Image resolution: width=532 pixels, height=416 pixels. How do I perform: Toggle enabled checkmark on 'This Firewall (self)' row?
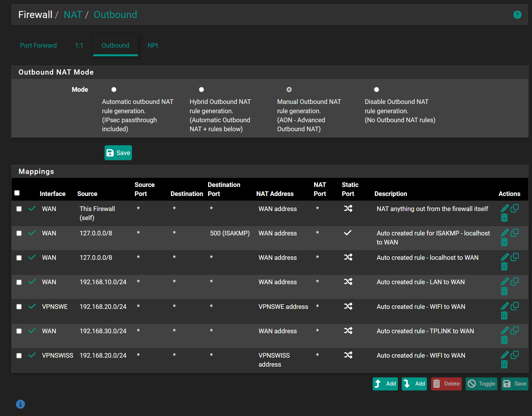pos(32,208)
